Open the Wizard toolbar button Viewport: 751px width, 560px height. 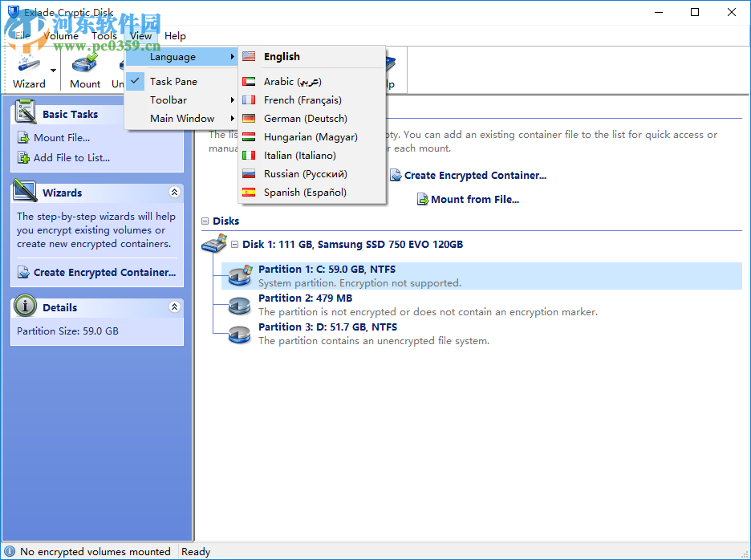(29, 70)
